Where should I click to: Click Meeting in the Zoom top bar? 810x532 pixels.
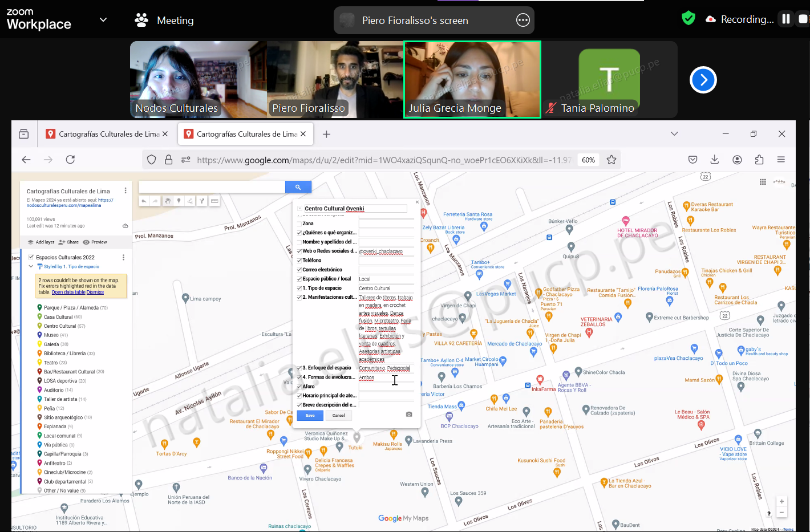pos(164,21)
